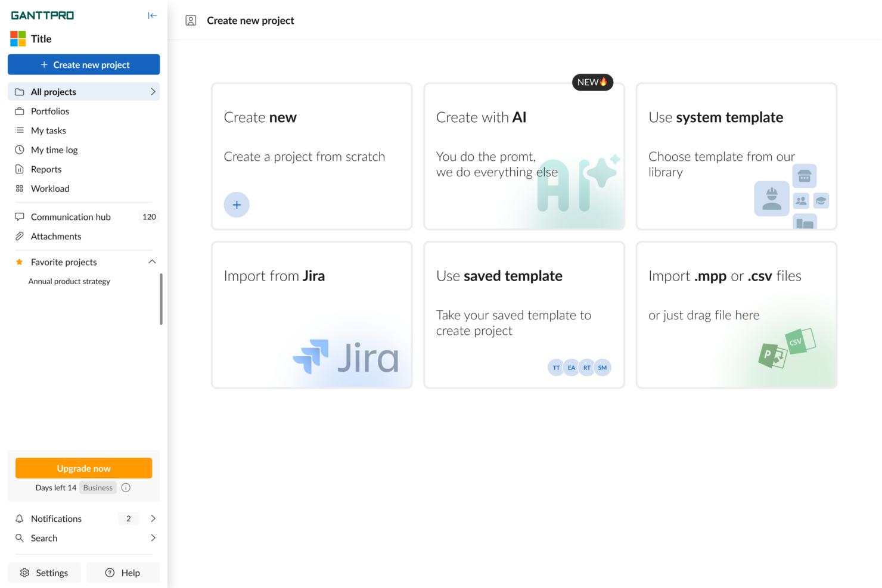The width and height of the screenshot is (882, 588).
Task: Click the Reports document icon
Action: click(20, 169)
